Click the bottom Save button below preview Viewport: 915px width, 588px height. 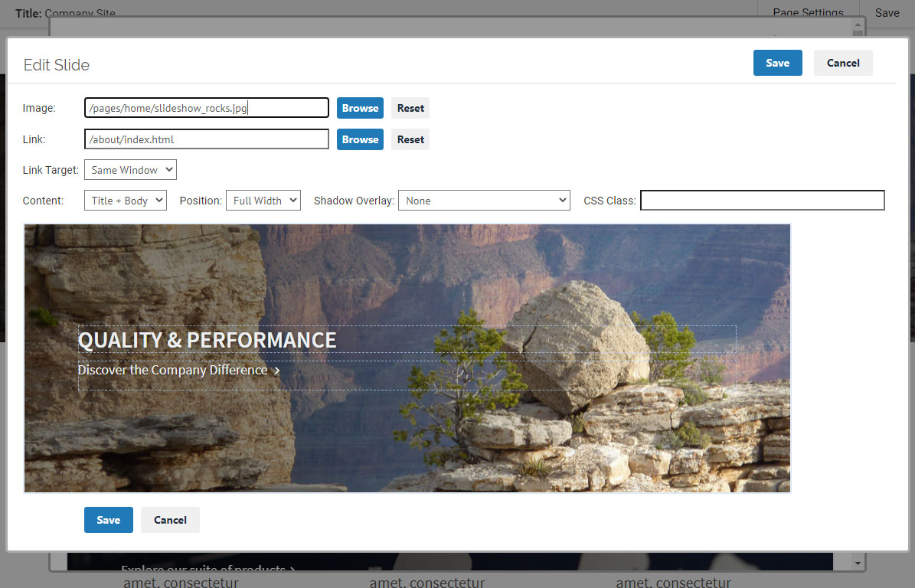[x=108, y=520]
